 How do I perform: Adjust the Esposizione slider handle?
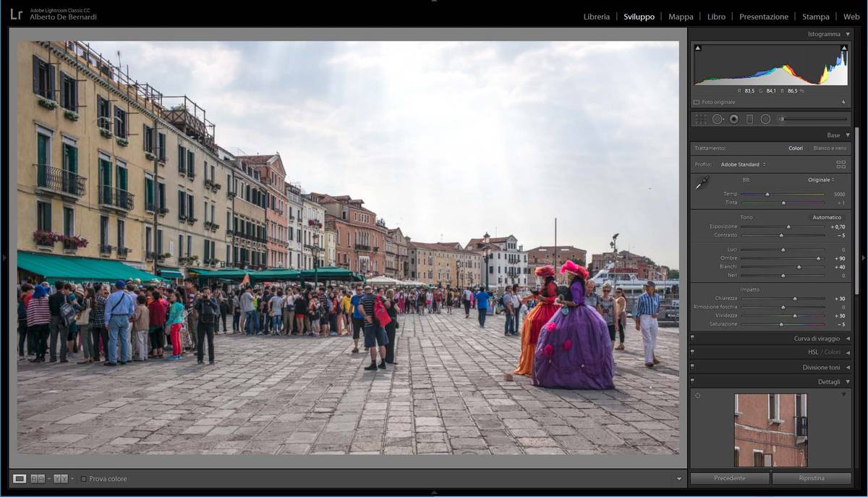pos(788,227)
